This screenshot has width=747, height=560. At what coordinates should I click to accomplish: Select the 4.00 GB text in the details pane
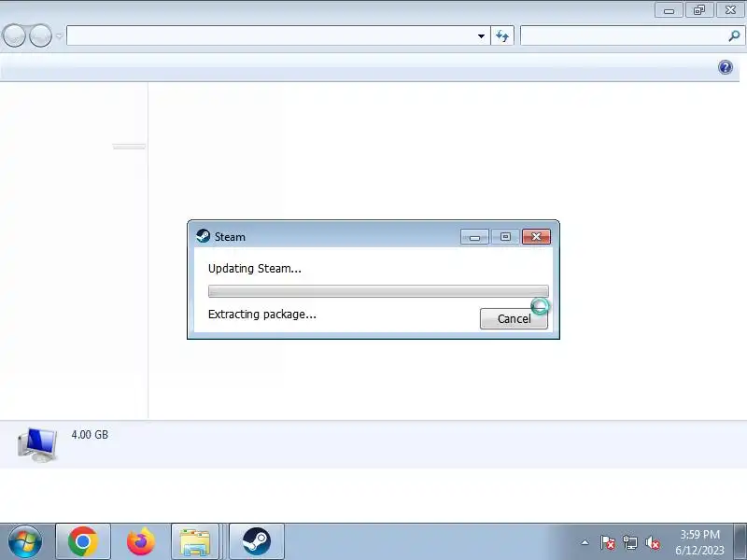click(90, 434)
